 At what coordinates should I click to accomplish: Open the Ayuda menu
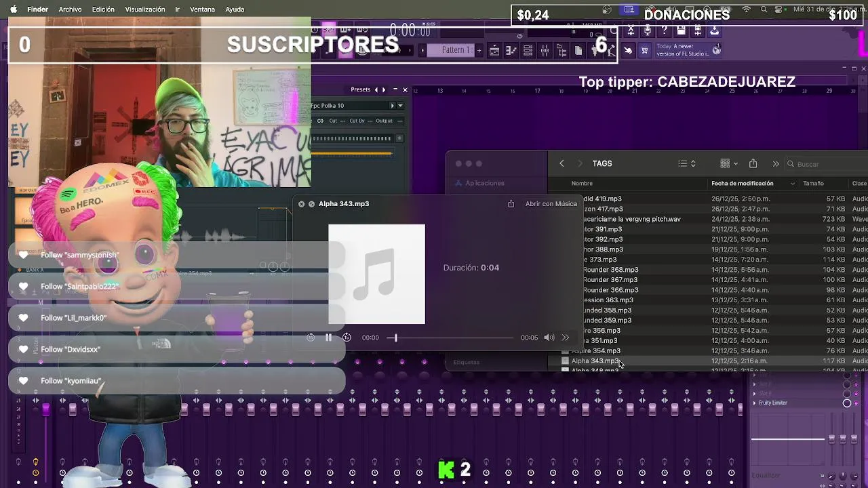click(x=235, y=9)
